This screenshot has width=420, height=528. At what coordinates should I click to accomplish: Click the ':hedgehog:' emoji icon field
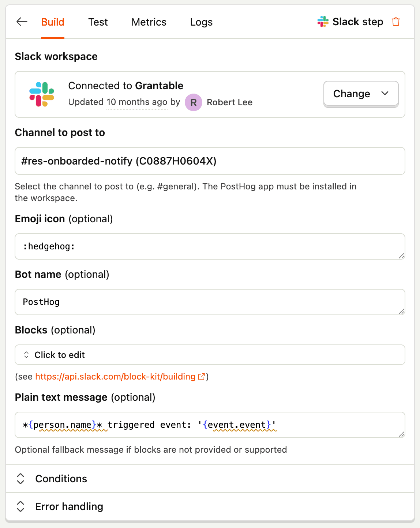pos(210,246)
